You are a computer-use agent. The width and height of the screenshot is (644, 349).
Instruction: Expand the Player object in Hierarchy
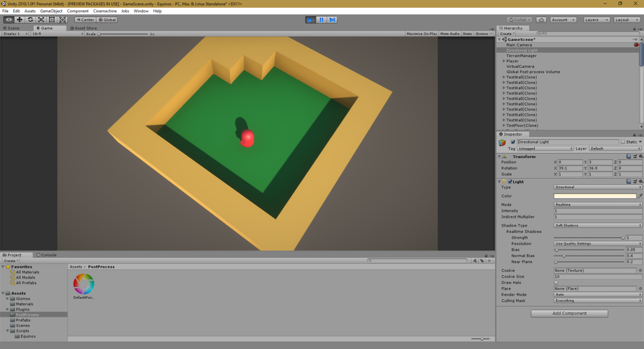[x=504, y=61]
